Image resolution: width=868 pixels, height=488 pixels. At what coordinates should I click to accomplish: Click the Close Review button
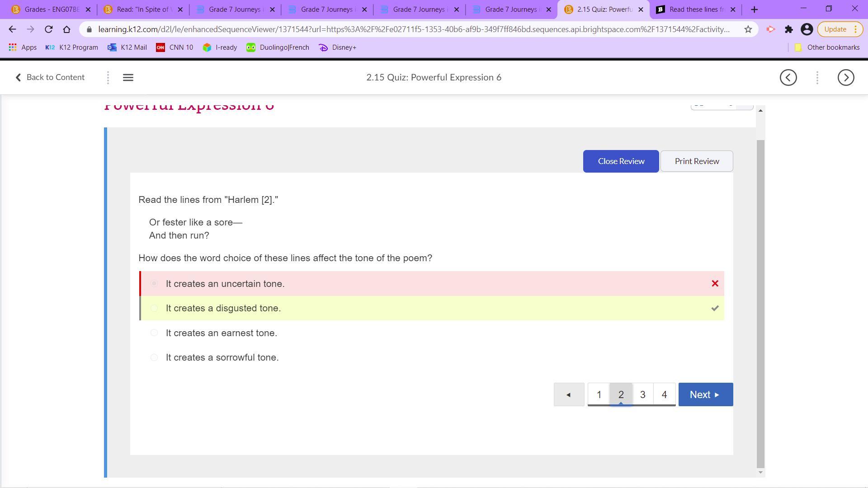coord(621,161)
